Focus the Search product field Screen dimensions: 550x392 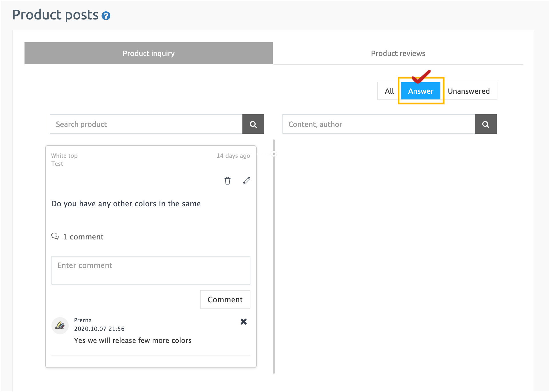coord(146,124)
